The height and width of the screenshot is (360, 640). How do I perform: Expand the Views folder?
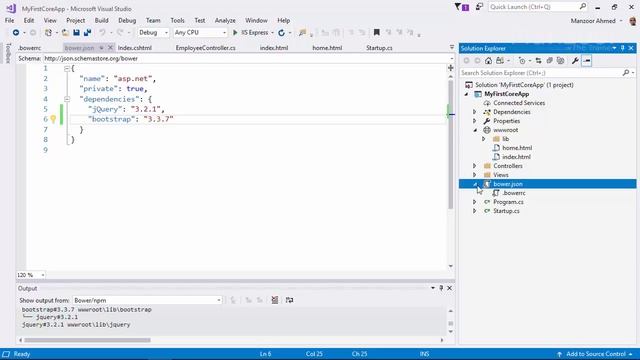click(x=474, y=175)
